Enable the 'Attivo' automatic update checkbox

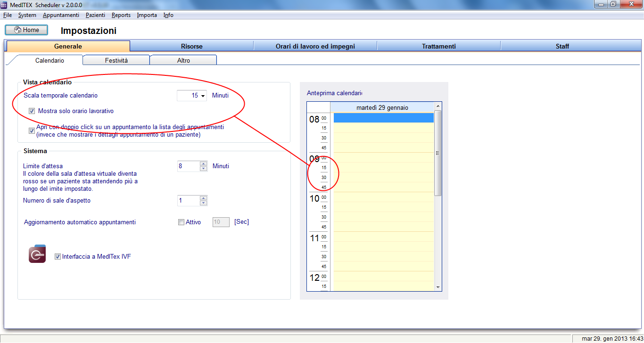pyautogui.click(x=181, y=222)
